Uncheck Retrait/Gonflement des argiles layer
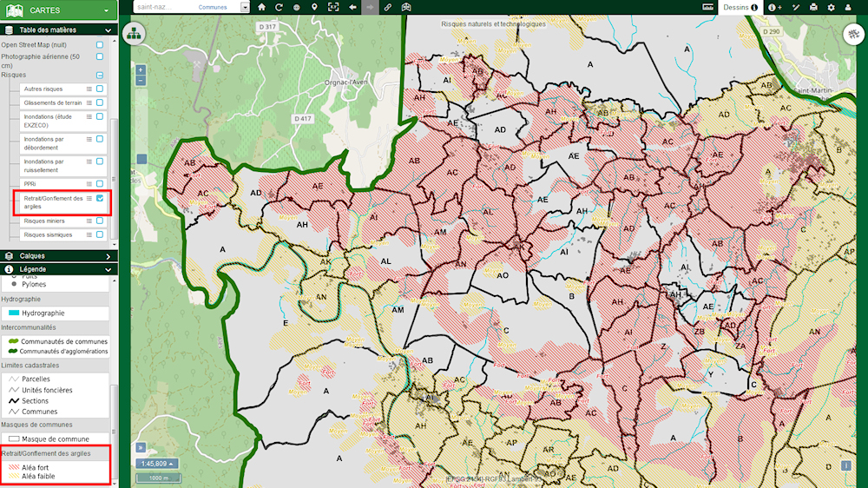The height and width of the screenshot is (488, 868). (x=100, y=199)
